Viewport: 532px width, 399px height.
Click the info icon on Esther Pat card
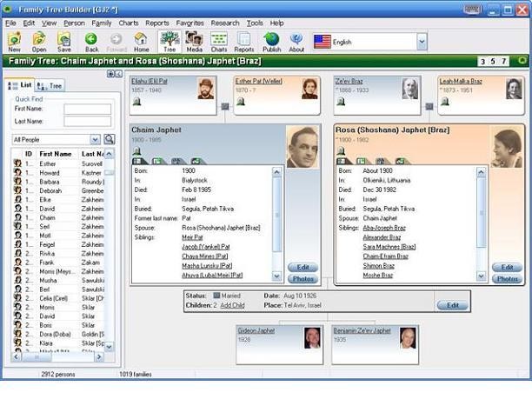click(241, 101)
